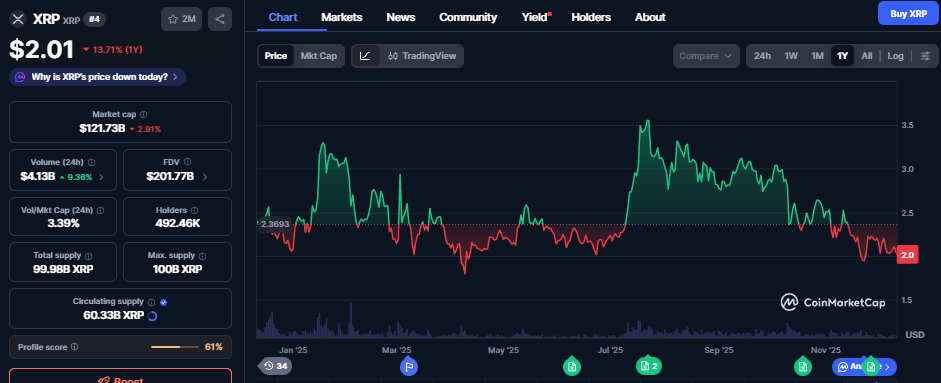The height and width of the screenshot is (383, 941).
Task: Click the 61% profile score value
Action: coord(214,347)
